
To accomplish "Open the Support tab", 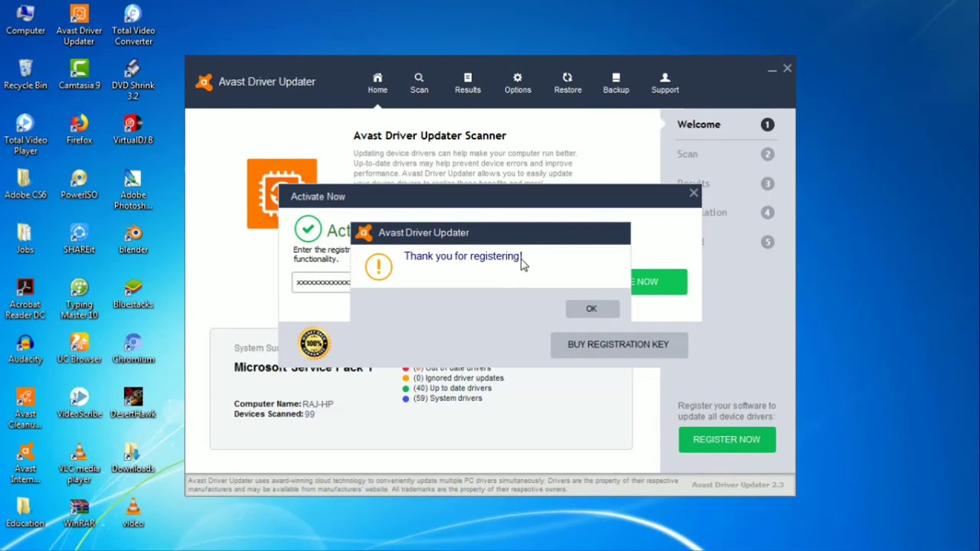I will point(665,83).
